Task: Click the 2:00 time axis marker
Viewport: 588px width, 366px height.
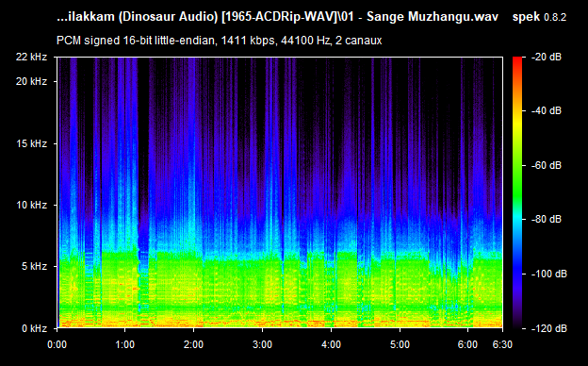Action: [x=193, y=344]
